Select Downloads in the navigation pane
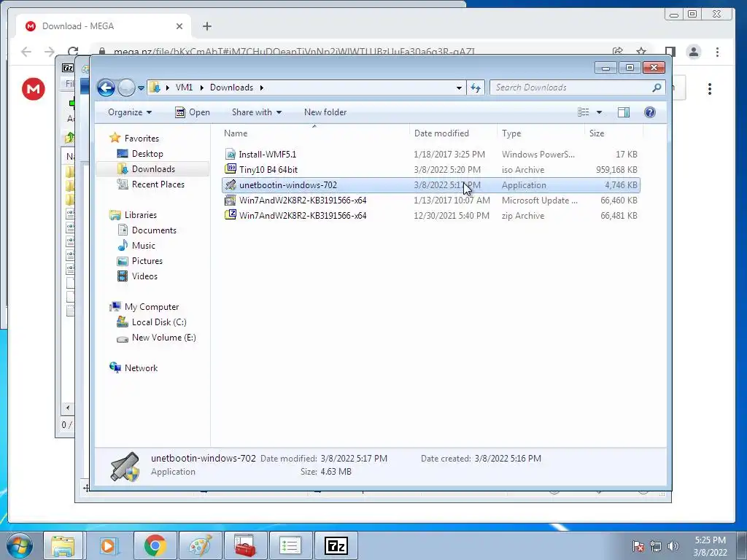The image size is (747, 560). click(x=153, y=169)
